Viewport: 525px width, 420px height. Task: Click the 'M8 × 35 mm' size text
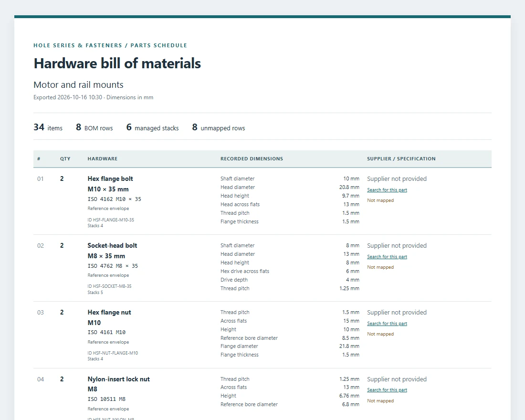(x=106, y=256)
